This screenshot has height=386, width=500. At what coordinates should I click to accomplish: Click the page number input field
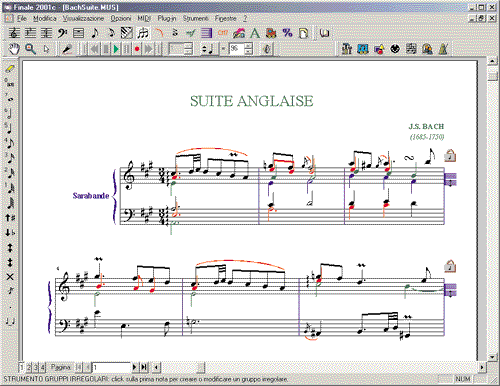tap(111, 367)
